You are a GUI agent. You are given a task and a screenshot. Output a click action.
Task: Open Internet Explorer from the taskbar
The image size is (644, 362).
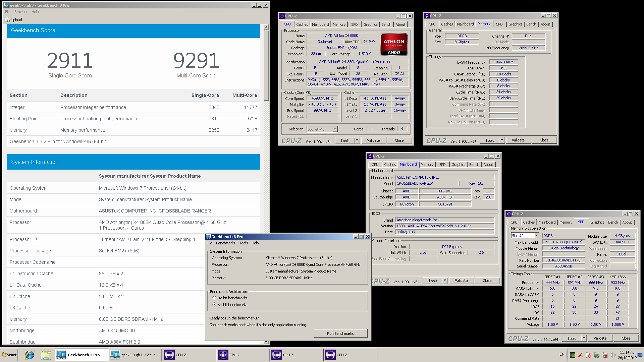pyautogui.click(x=30, y=355)
